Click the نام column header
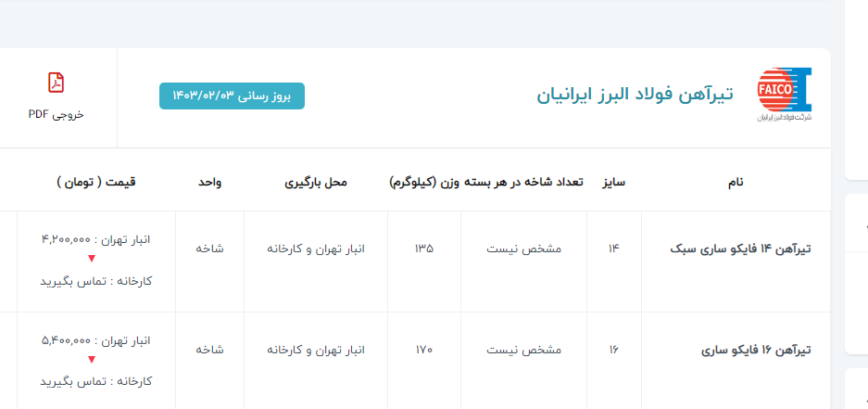868x409 pixels. tap(735, 182)
